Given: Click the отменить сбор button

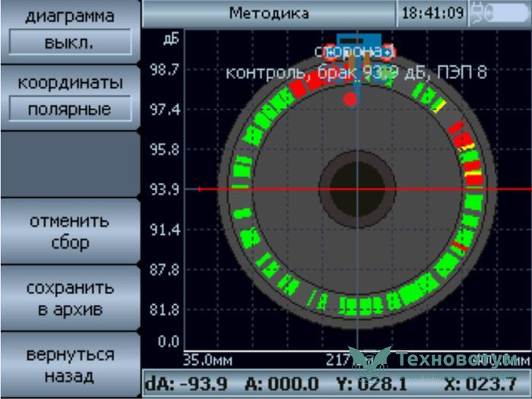Looking at the screenshot, I should [x=70, y=232].
